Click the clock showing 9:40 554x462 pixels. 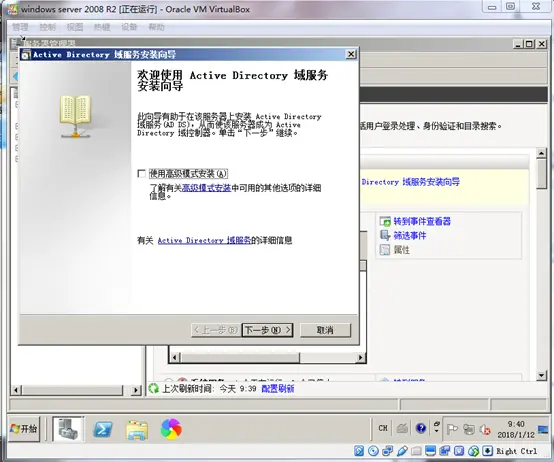pos(516,429)
